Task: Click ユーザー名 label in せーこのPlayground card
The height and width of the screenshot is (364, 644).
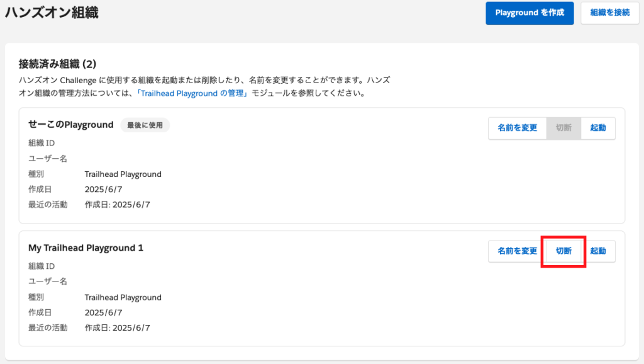Action: point(48,158)
